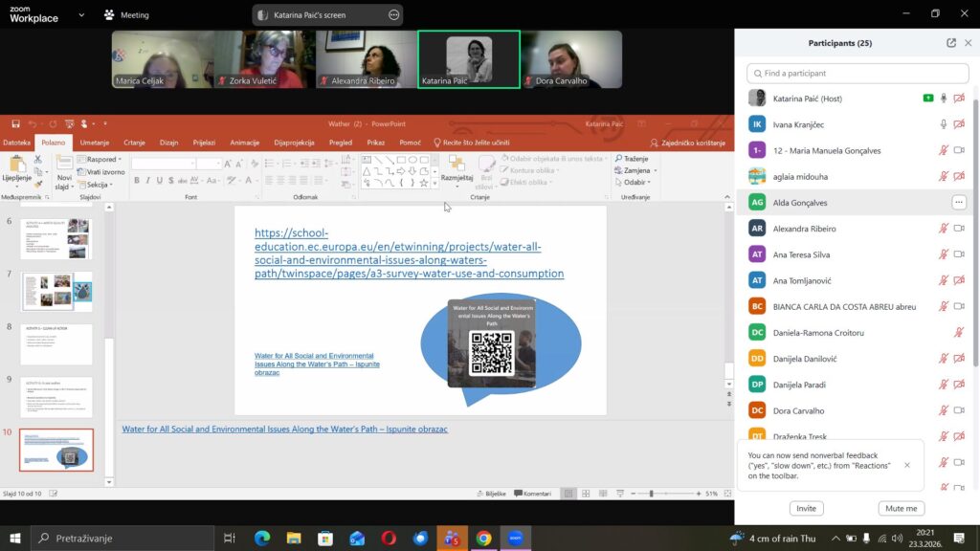
Task: Click the Meeting info icon
Action: point(110,15)
